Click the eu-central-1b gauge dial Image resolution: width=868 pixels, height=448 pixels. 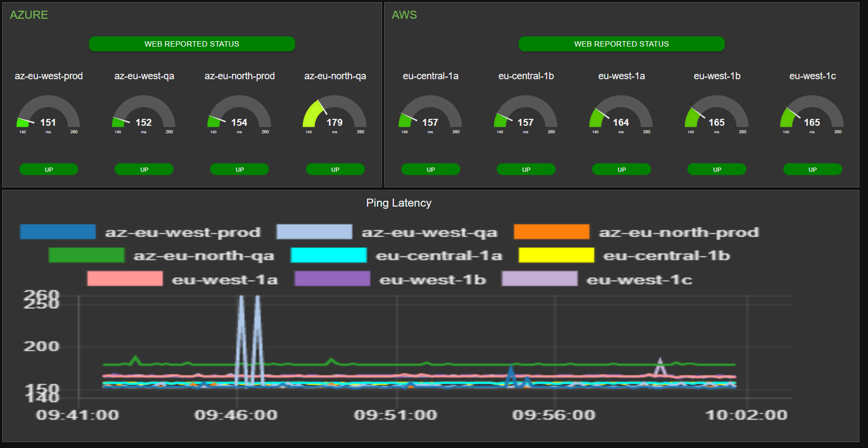point(526,114)
